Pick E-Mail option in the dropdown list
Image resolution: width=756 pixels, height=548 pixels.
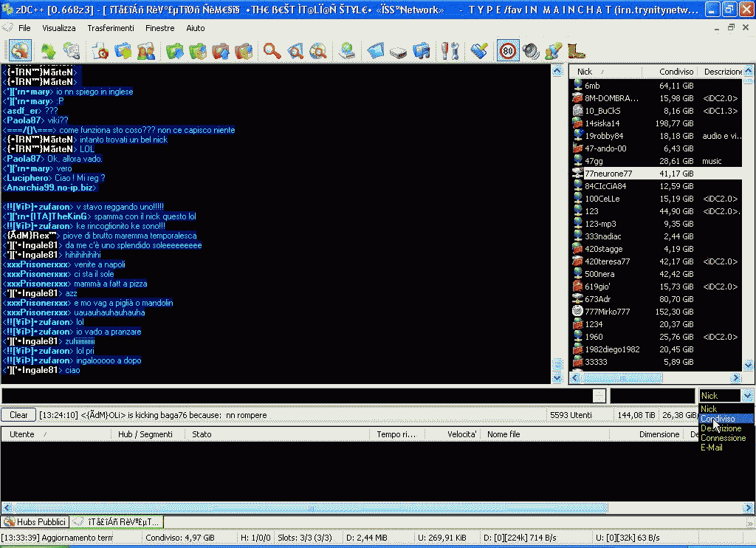[x=712, y=448]
